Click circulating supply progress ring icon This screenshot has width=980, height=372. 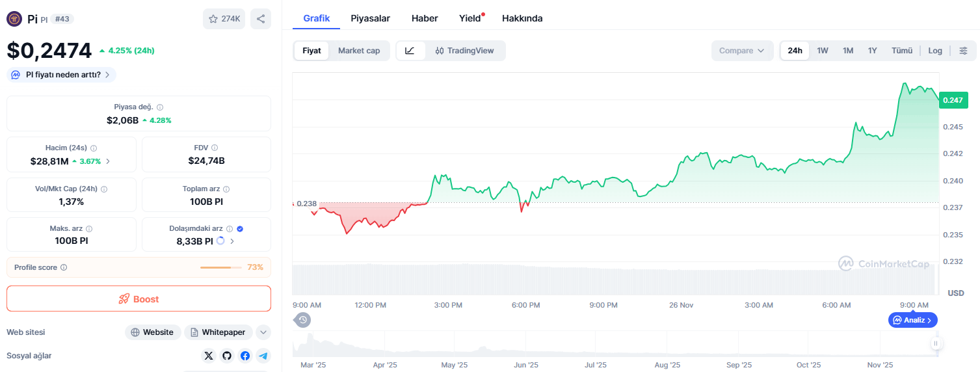point(220,241)
